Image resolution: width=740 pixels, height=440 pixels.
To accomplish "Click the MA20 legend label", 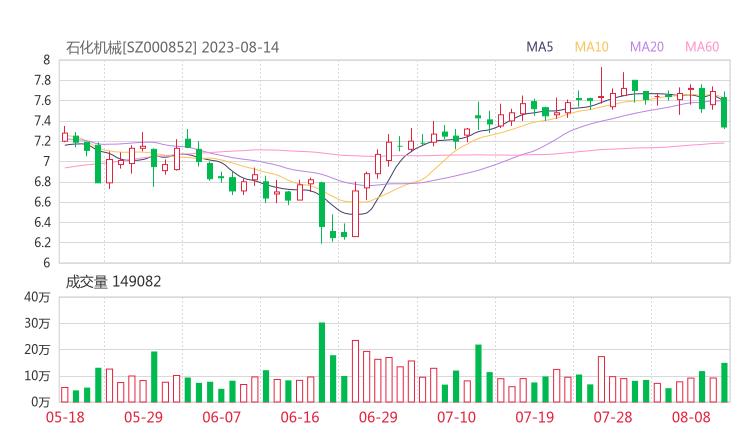I will click(x=647, y=47).
